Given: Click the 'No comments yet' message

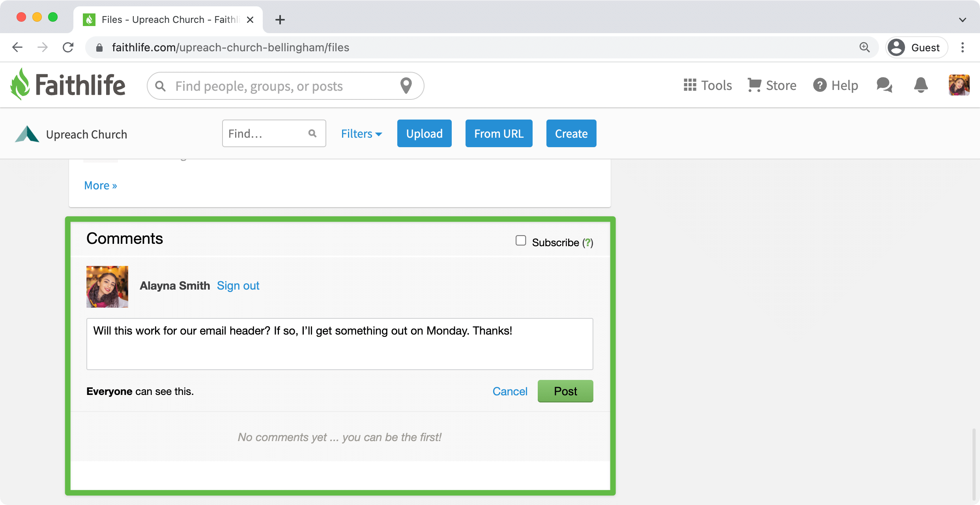Looking at the screenshot, I should (x=339, y=437).
